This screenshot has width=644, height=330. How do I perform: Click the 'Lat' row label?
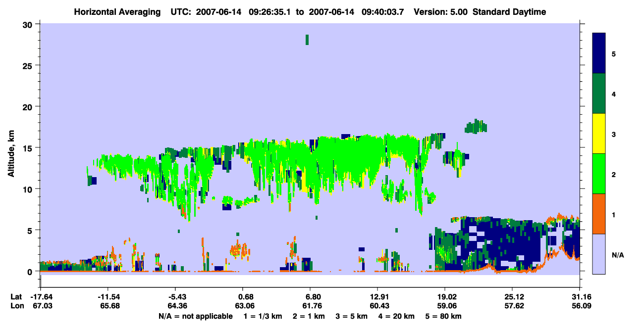[16, 297]
